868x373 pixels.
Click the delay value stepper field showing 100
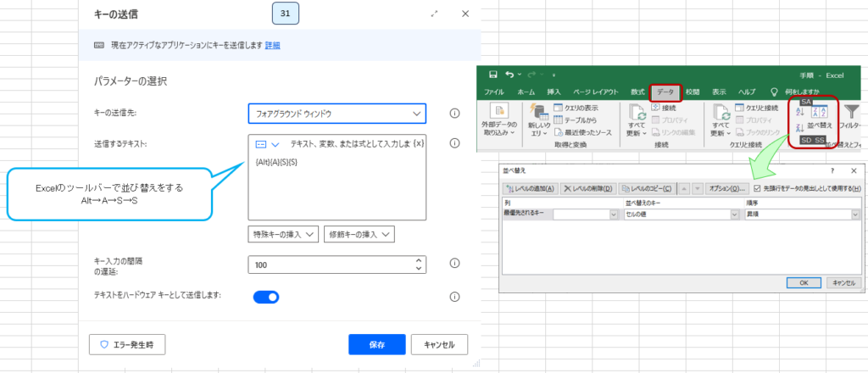[x=337, y=265]
